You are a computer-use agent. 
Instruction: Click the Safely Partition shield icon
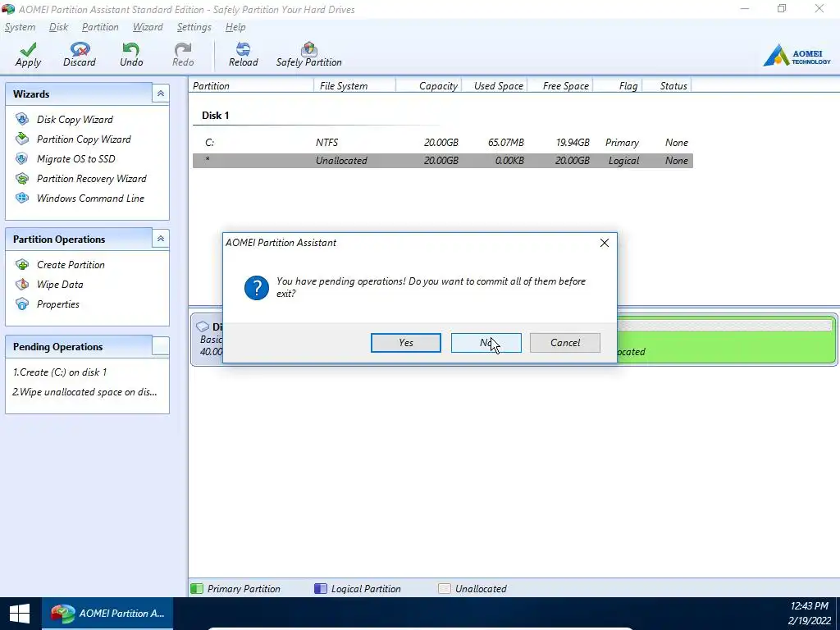tap(308, 48)
